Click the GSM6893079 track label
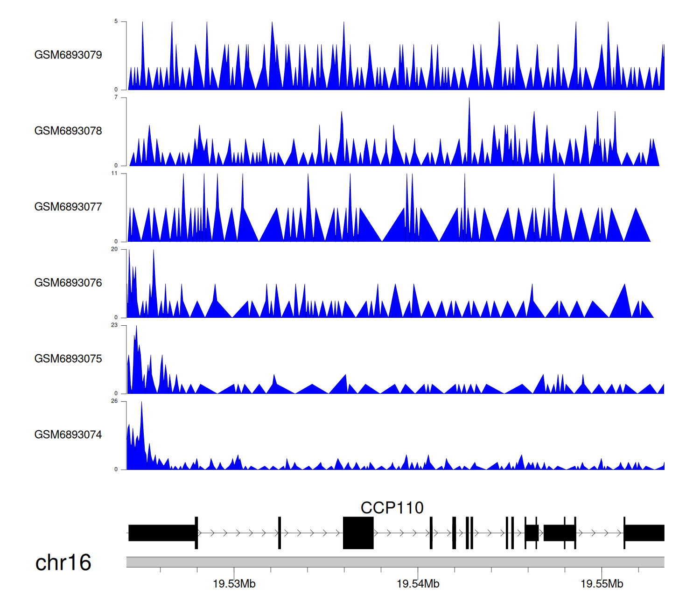This screenshot has height=616, width=700. [68, 55]
